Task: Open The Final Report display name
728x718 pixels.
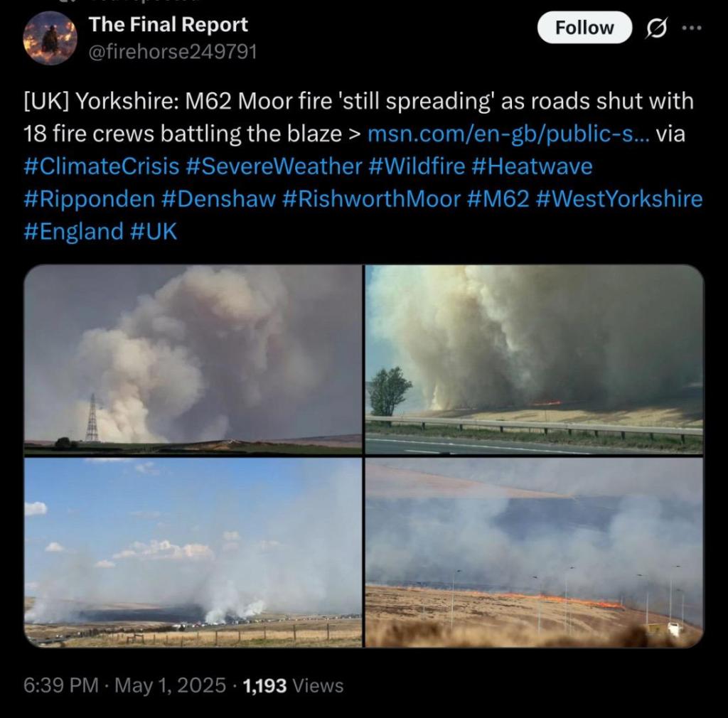Action: pos(168,24)
